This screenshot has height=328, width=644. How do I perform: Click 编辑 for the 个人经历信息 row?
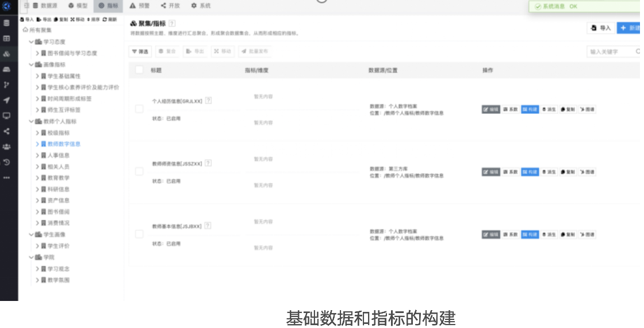click(x=491, y=109)
